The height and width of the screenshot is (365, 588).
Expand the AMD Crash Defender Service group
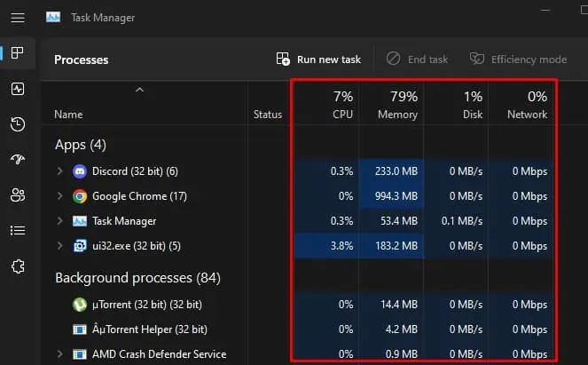click(x=59, y=353)
